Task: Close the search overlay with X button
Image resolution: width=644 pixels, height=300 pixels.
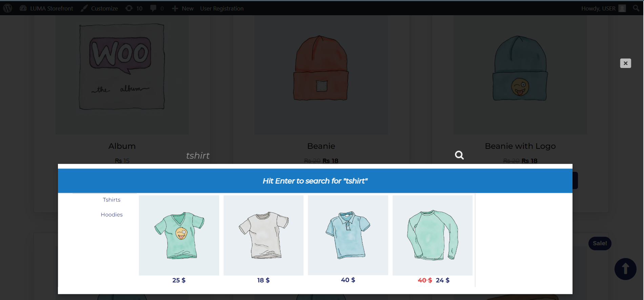Action: [x=625, y=63]
